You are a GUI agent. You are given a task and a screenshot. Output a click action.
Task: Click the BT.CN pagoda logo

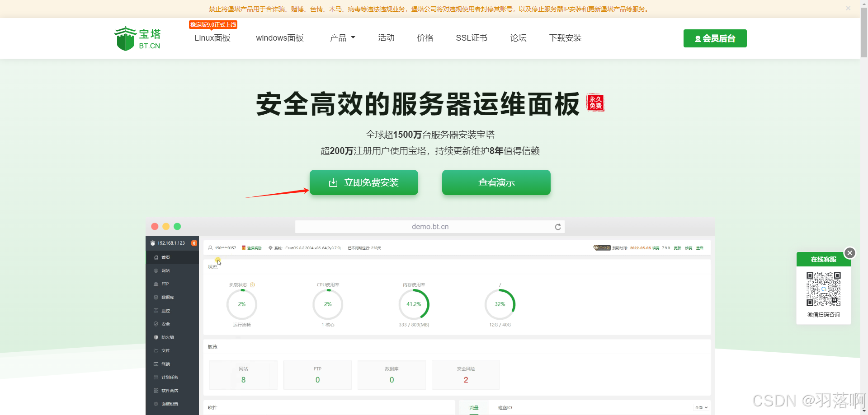(137, 38)
